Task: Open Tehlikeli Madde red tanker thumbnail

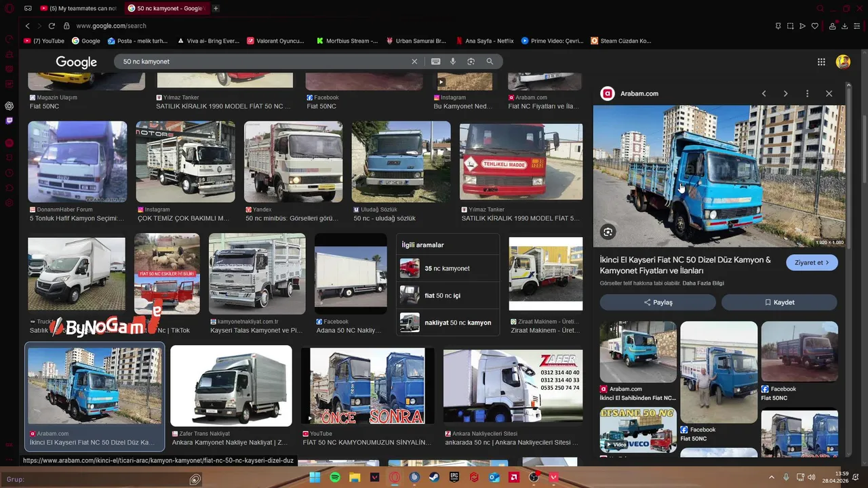Action: click(x=521, y=161)
